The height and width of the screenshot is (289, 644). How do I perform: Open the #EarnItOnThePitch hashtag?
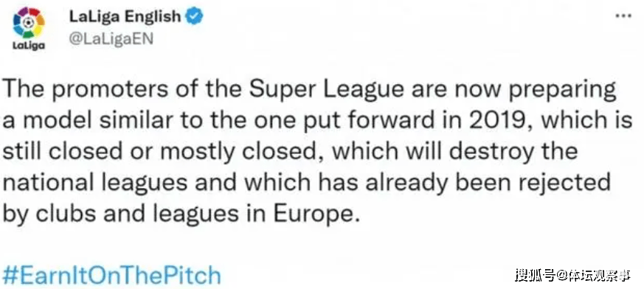[111, 275]
